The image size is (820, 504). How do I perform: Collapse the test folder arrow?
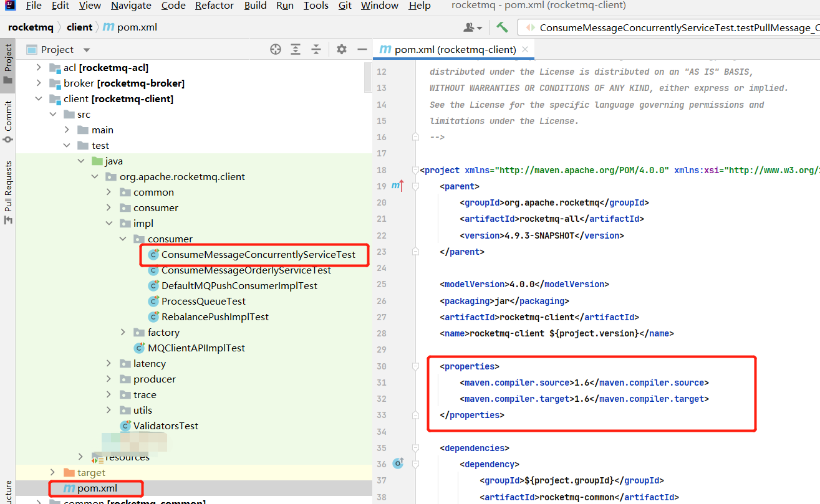67,145
